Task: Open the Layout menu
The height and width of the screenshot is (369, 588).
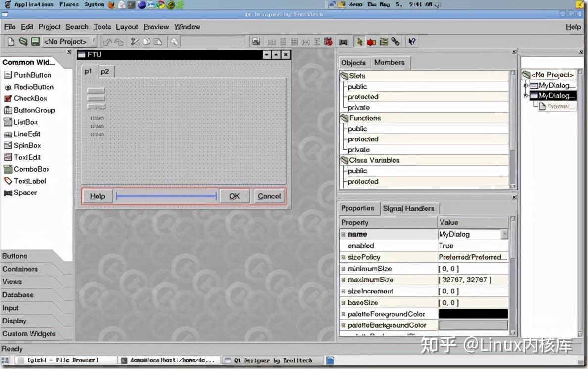Action: click(127, 27)
